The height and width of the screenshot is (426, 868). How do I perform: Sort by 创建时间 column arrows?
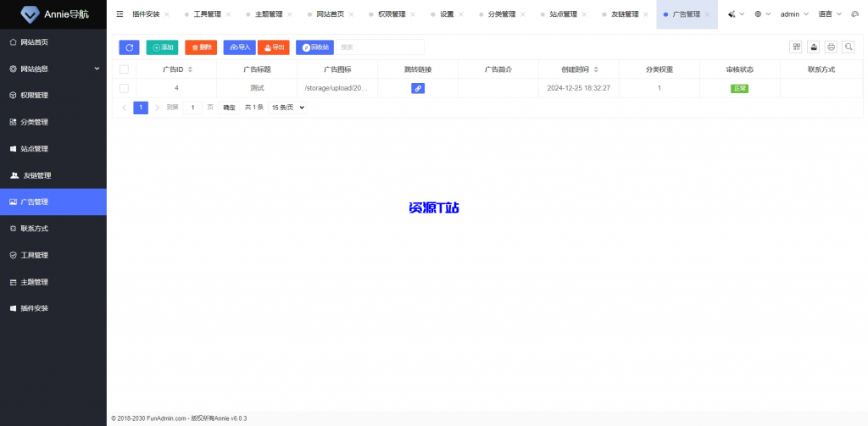[x=596, y=69]
